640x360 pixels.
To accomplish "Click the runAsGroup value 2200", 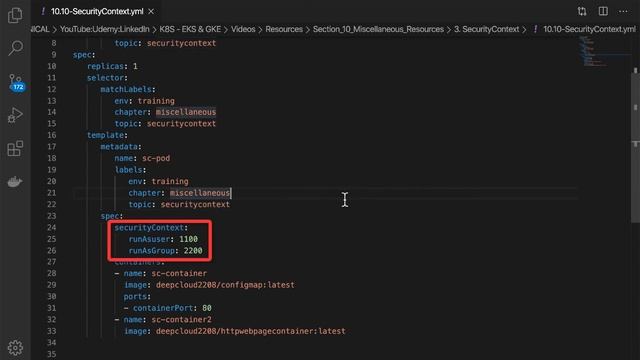I will [193, 250].
